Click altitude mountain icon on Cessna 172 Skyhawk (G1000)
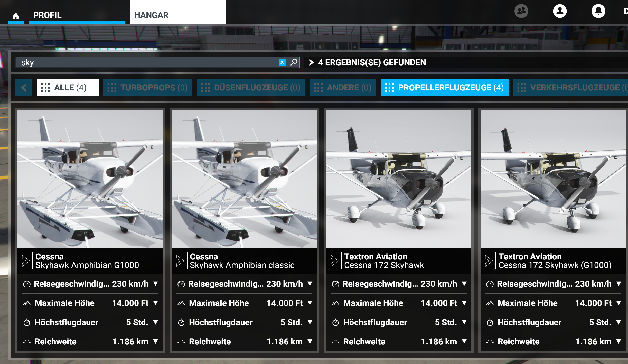Image resolution: width=628 pixels, height=364 pixels. (490, 303)
